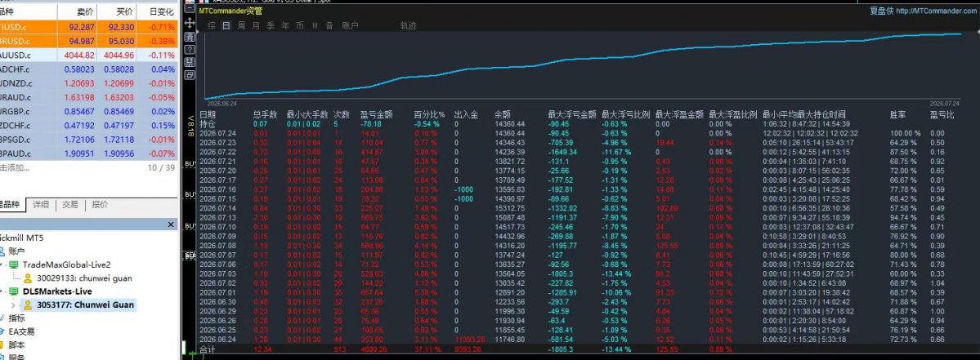Switch to the 详细 tab in Market Watch

(x=41, y=205)
